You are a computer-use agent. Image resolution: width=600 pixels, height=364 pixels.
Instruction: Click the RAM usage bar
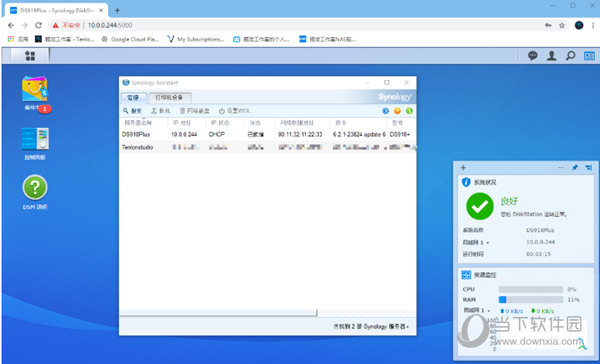pyautogui.click(x=531, y=300)
